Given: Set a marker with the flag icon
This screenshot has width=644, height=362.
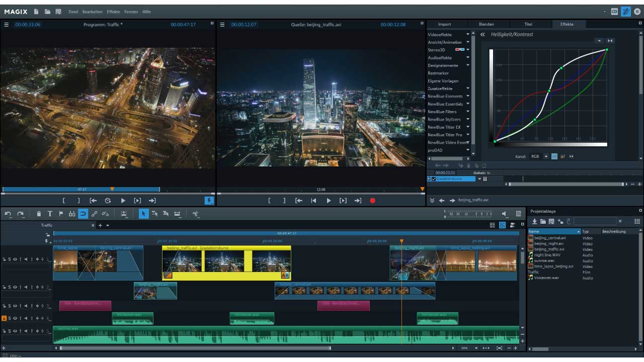Looking at the screenshot, I should [60, 214].
